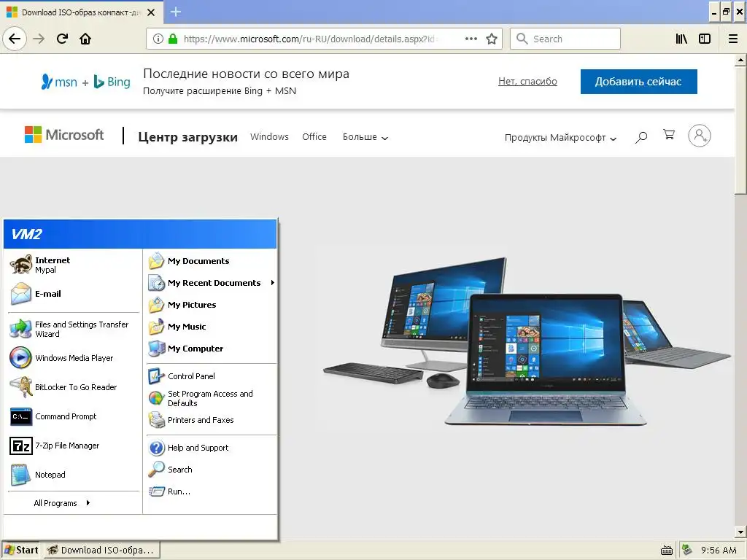The height and width of the screenshot is (560, 747).
Task: Launch Mypal Internet browser from Start menu
Action: coord(73,265)
